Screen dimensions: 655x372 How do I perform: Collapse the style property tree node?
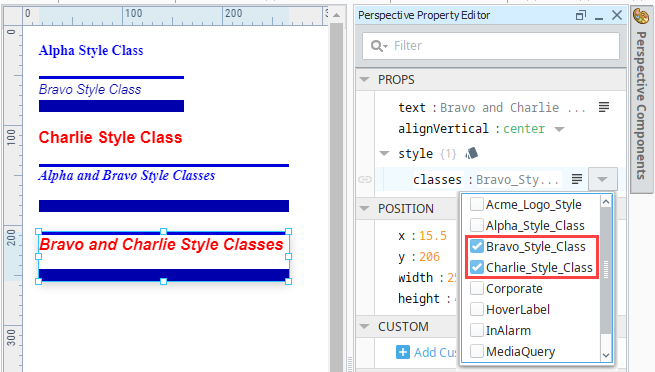[384, 154]
